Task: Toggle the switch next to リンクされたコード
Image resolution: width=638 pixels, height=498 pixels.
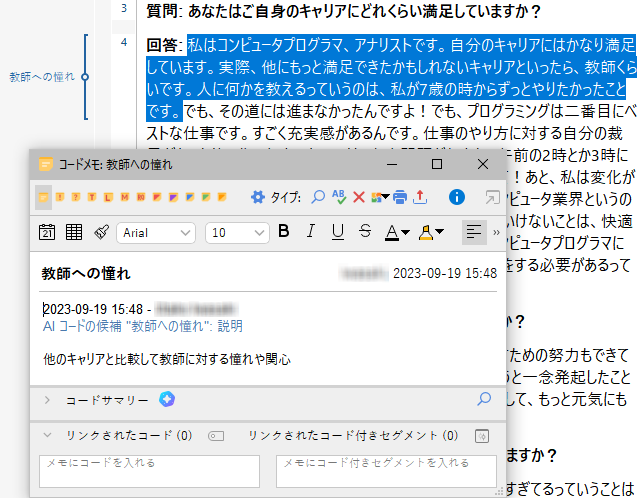Action: pyautogui.click(x=216, y=436)
